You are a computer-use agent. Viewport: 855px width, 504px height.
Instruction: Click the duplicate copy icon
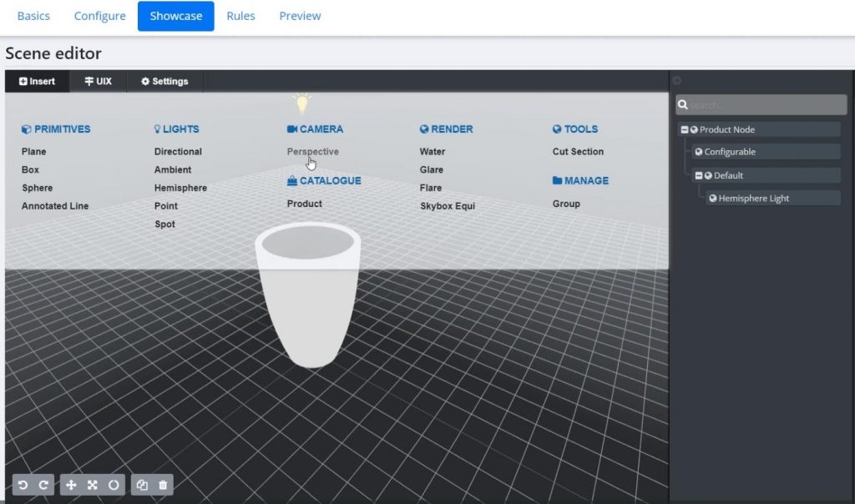[142, 484]
